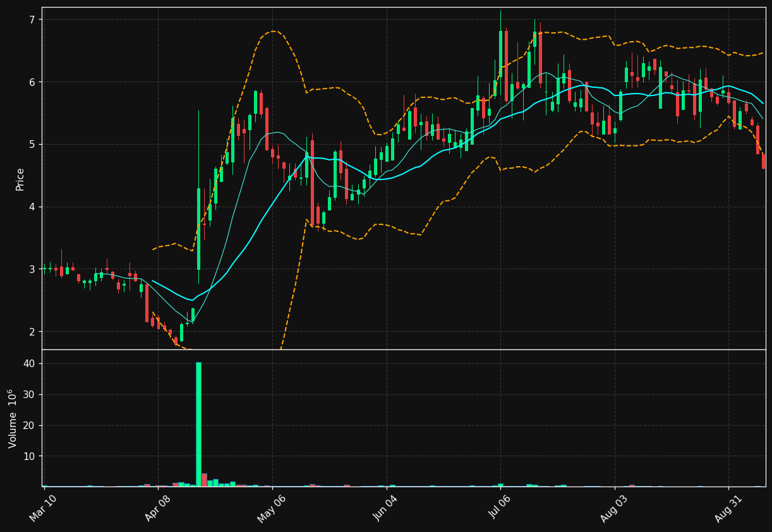Click the tallest green volume bar
The height and width of the screenshot is (532, 772).
pos(198,424)
